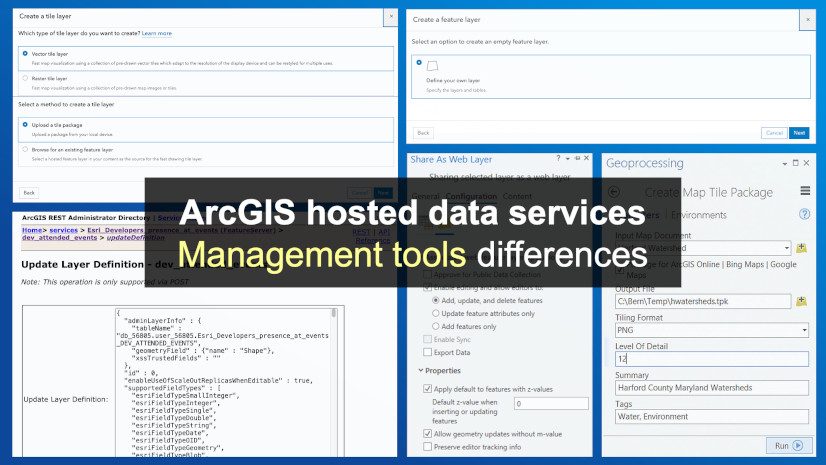826x465 pixels.
Task: Open the Home breadcrumb link
Action: tap(32, 230)
